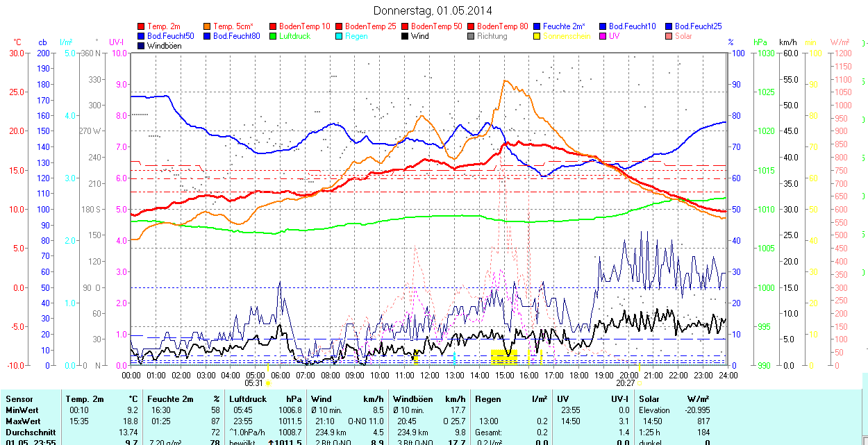Select the BodenTemp 10 legend label

click(x=304, y=26)
